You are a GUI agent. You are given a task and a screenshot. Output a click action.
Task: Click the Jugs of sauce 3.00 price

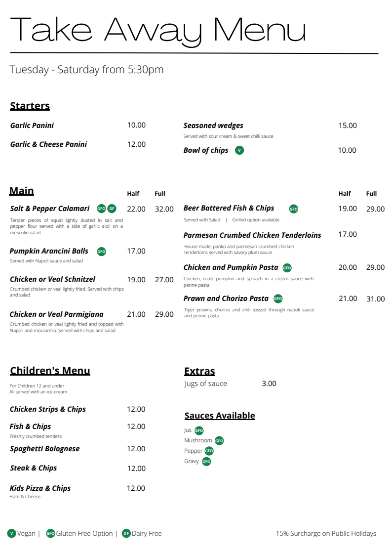tap(269, 384)
